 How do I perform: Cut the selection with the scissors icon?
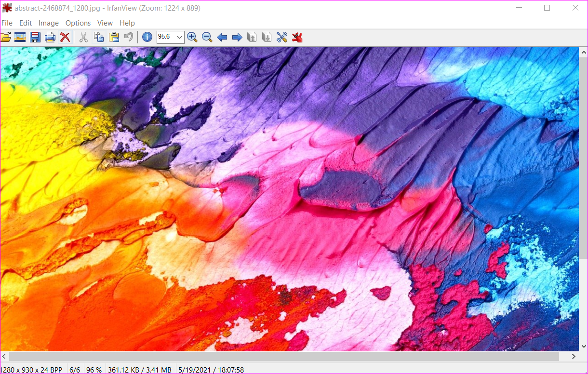83,37
